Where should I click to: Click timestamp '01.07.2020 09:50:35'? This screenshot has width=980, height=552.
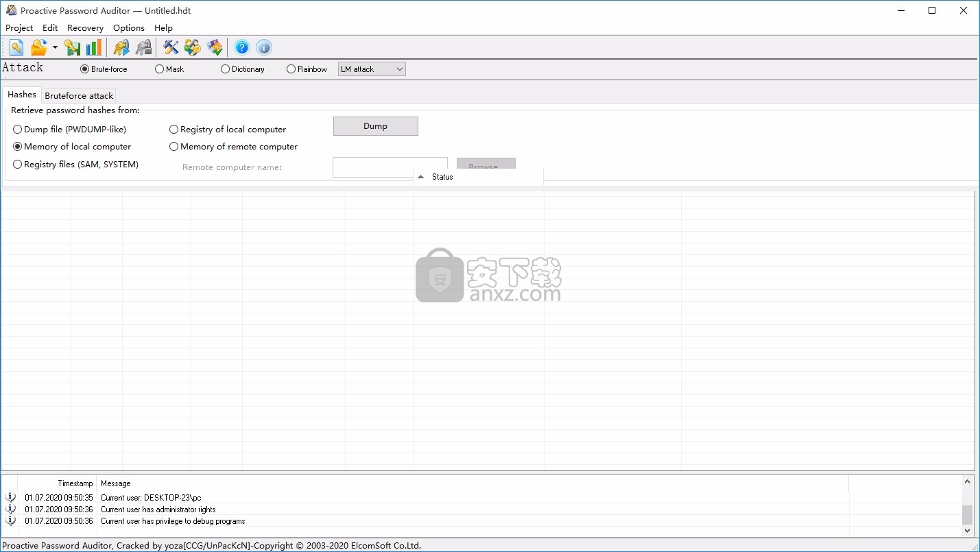coord(59,498)
